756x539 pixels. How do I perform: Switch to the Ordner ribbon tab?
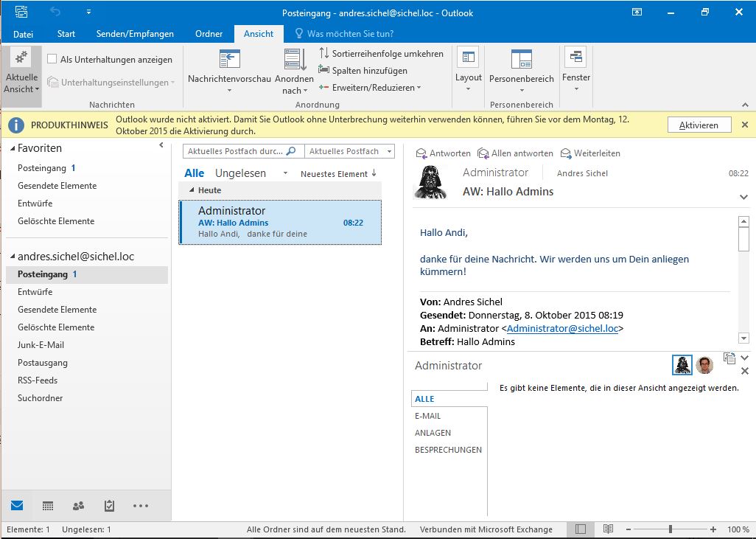(209, 34)
